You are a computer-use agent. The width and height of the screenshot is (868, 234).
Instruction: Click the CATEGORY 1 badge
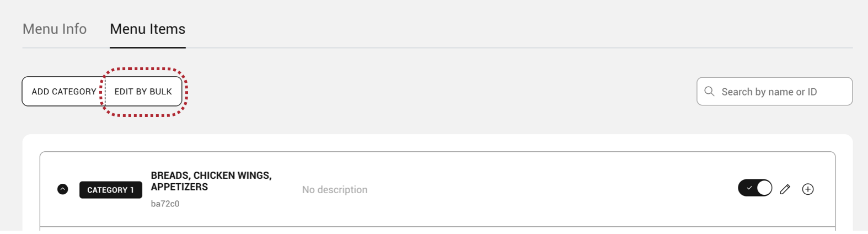pyautogui.click(x=111, y=190)
